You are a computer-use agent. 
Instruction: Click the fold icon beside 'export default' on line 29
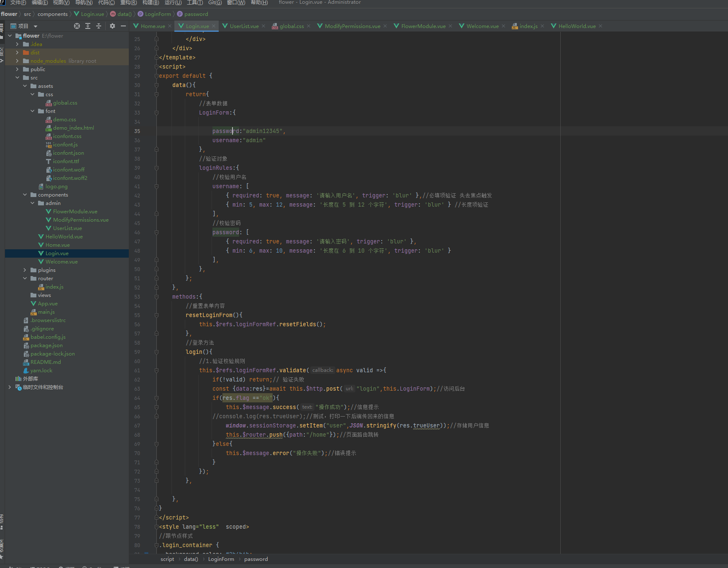click(x=156, y=76)
